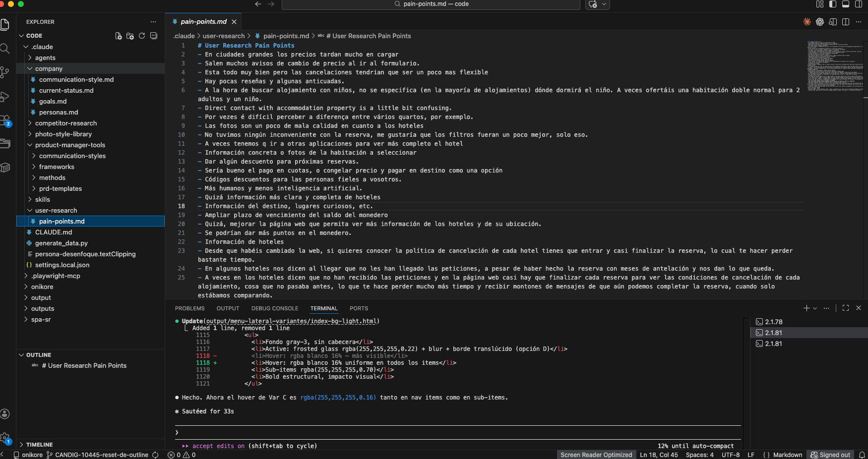Open the new terminal launch profile dropdown

pyautogui.click(x=815, y=308)
